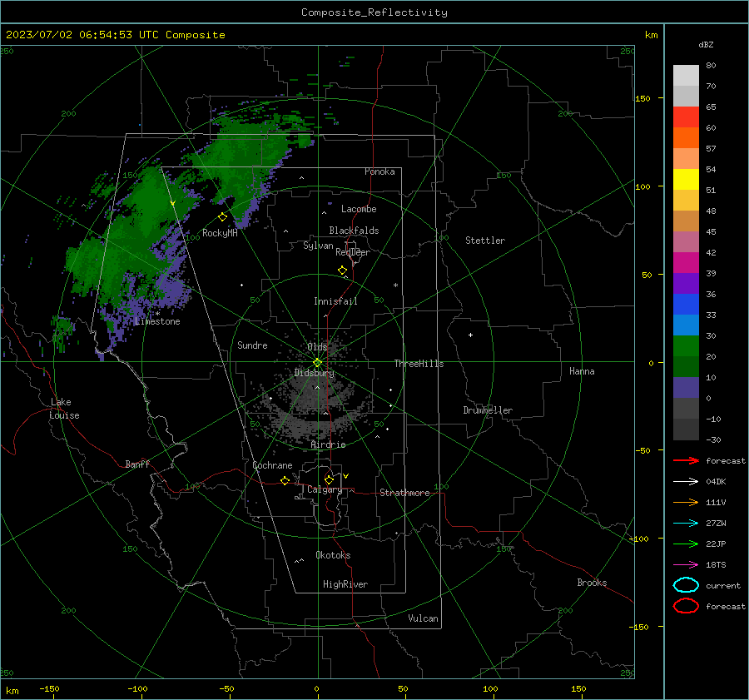Click the green 22JP arrow legend icon
The width and height of the screenshot is (749, 700).
686,544
